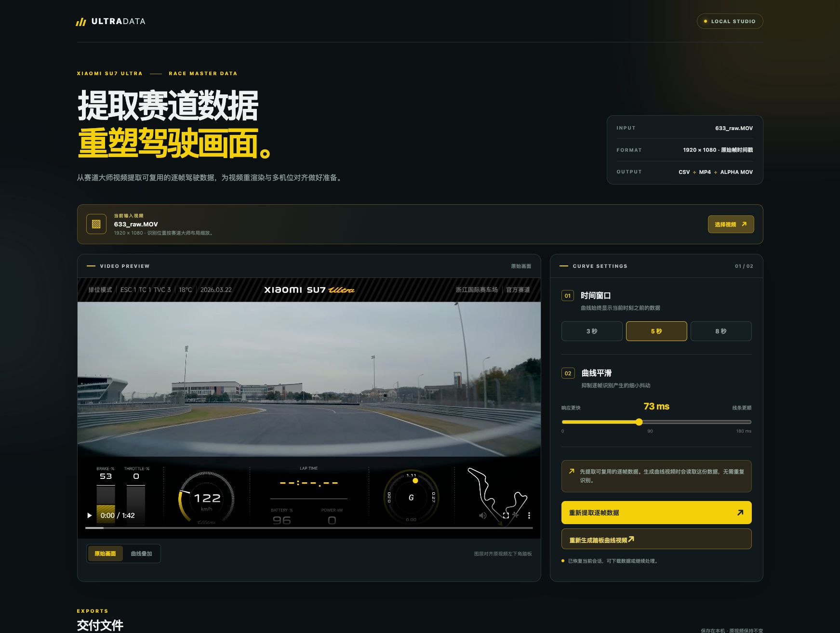
Task: Click the ULTRADATA logo icon
Action: tap(81, 22)
